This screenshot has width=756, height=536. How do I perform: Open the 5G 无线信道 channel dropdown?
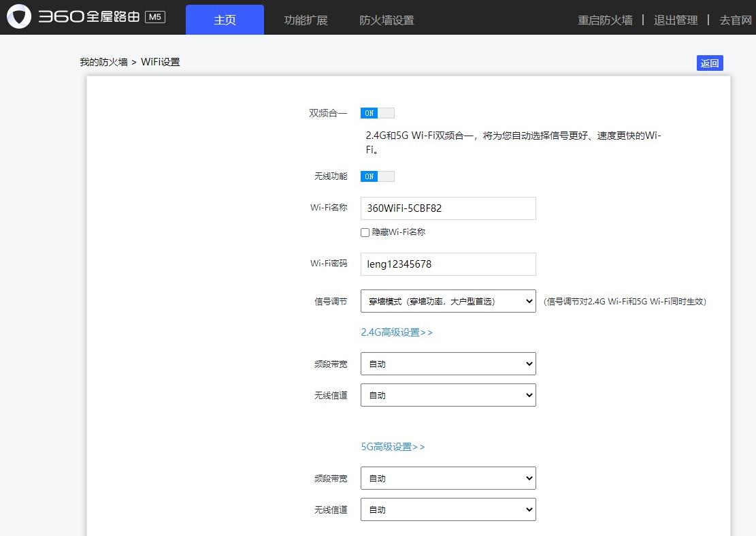click(x=448, y=509)
